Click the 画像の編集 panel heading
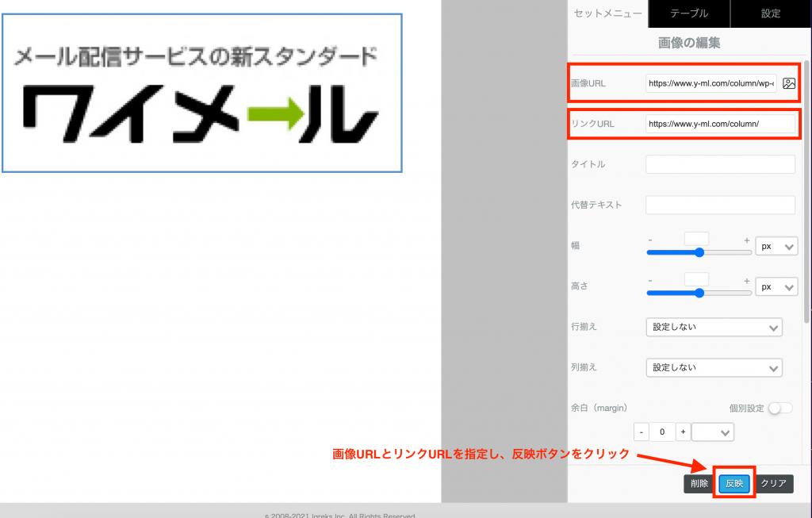Image resolution: width=812 pixels, height=518 pixels. 689,43
